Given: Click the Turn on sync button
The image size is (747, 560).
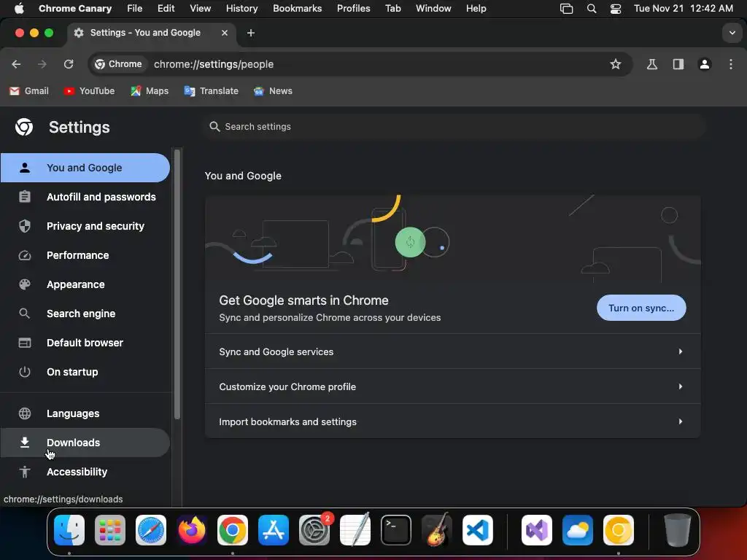Looking at the screenshot, I should click(x=641, y=308).
